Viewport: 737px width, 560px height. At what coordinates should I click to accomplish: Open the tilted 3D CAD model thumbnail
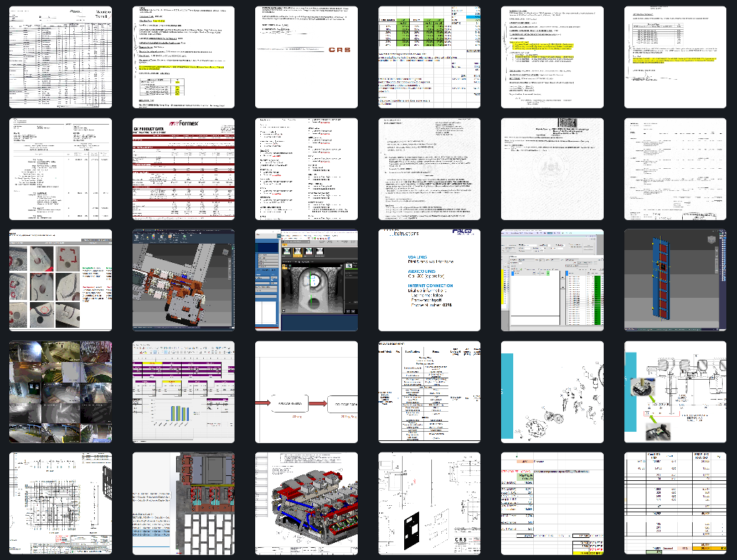(x=183, y=280)
